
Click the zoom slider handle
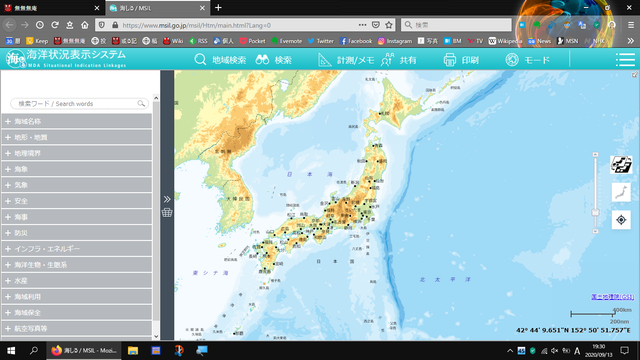pyautogui.click(x=596, y=213)
